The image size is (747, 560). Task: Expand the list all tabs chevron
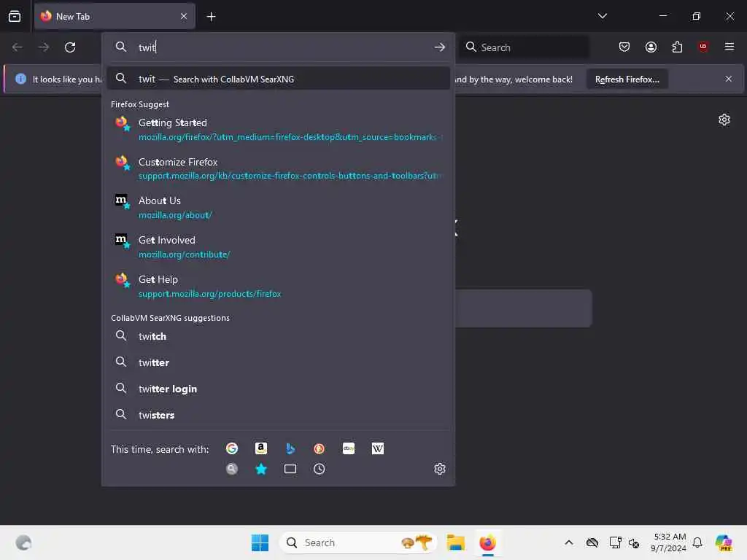point(603,16)
